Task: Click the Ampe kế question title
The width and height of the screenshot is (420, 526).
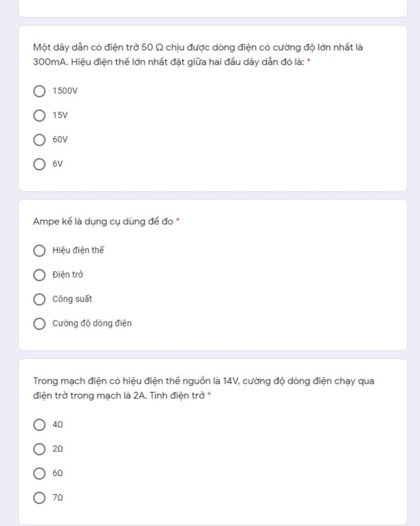Action: [x=103, y=222]
